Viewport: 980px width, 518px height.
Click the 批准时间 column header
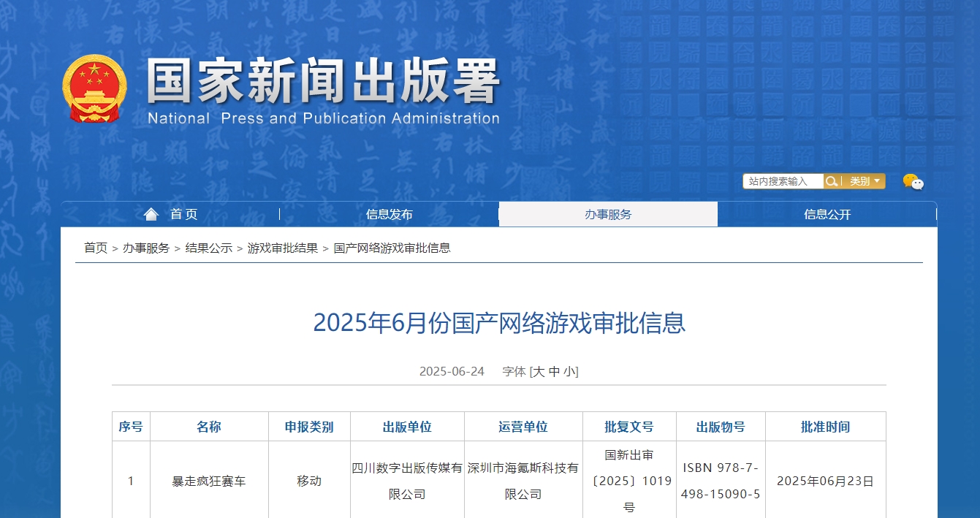click(825, 427)
